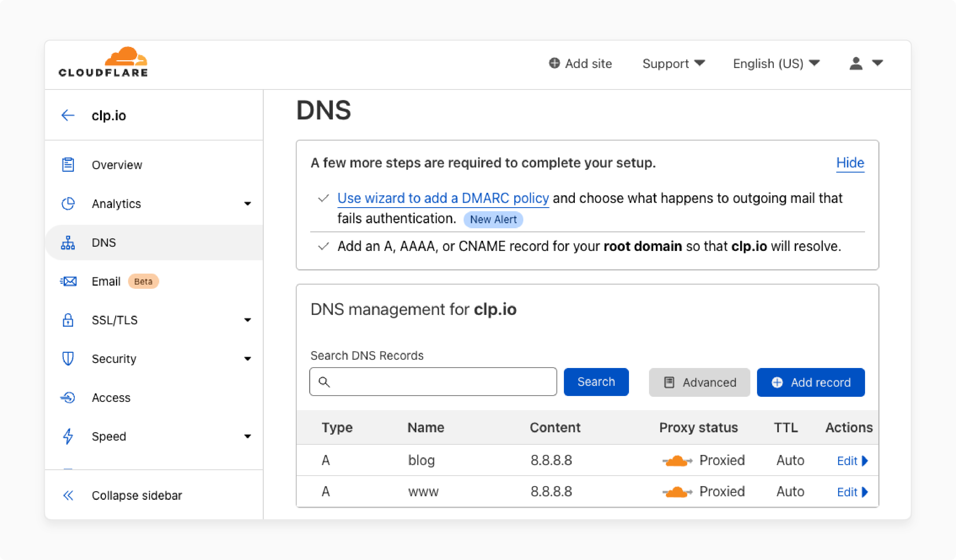Click 8.8.8.8 content in blog row
956x560 pixels.
tap(551, 460)
